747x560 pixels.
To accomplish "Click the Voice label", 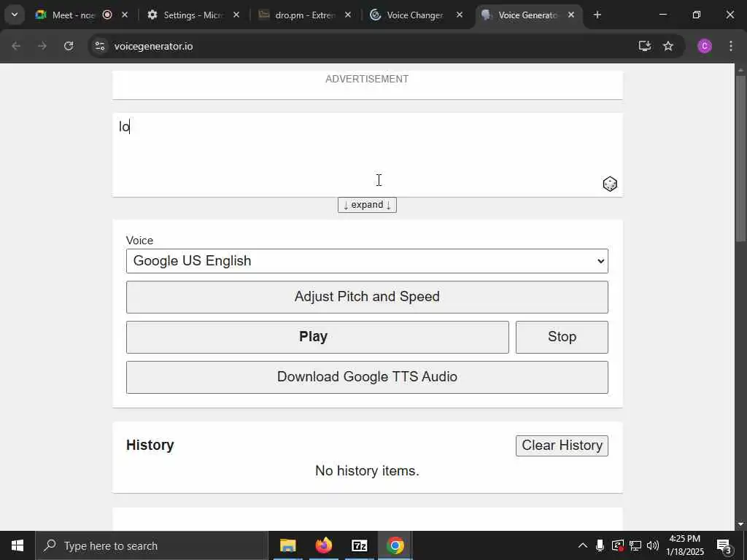I will click(x=139, y=241).
